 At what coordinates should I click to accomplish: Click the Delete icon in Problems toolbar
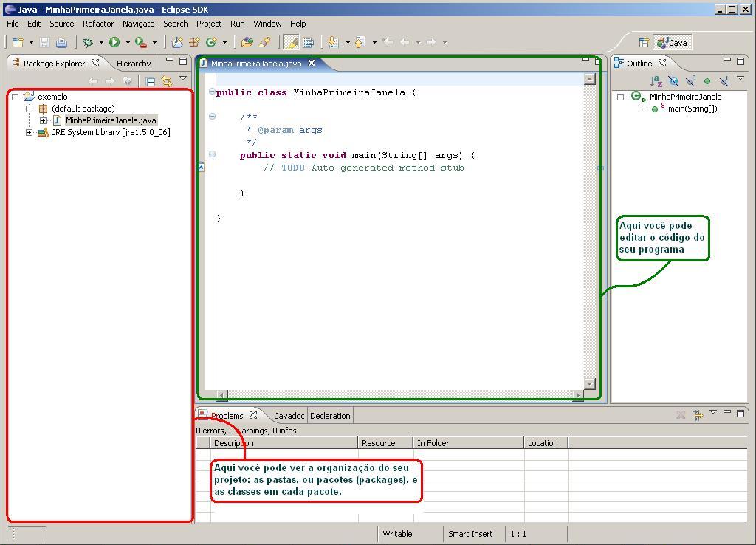pos(681,415)
